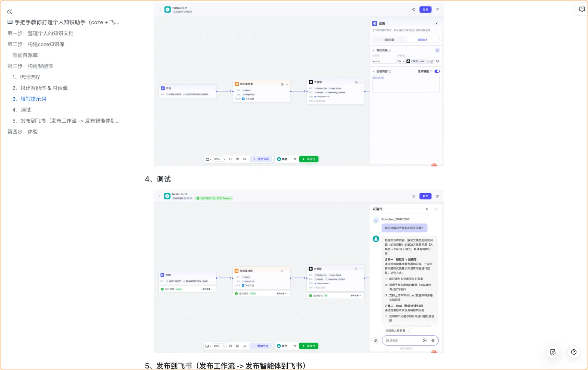This screenshot has width=588, height=370.
Task: Select 添加资源库 in the outline
Action: 25,55
